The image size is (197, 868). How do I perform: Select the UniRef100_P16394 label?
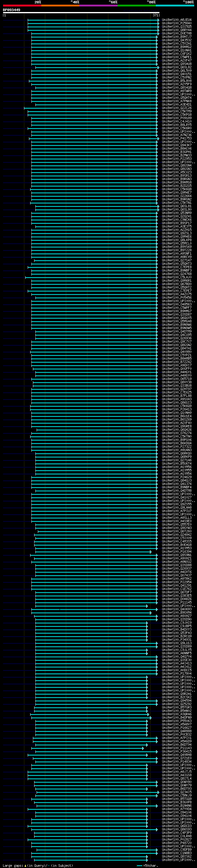[x=177, y=552]
